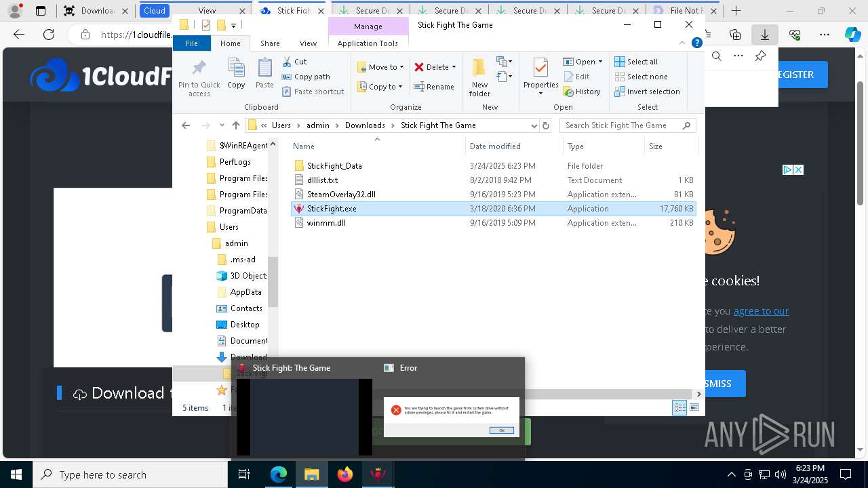Image resolution: width=868 pixels, height=488 pixels.
Task: Click Invert selection in ribbon
Action: [647, 91]
